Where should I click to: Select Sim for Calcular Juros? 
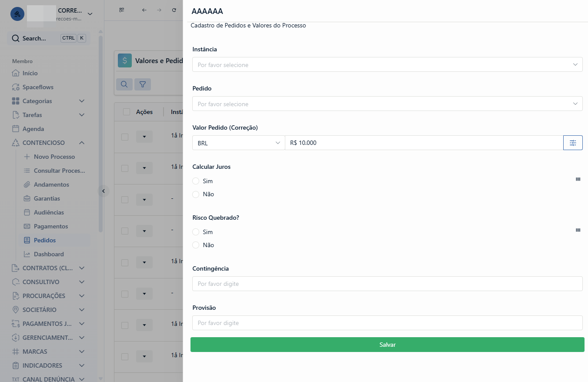tap(196, 181)
